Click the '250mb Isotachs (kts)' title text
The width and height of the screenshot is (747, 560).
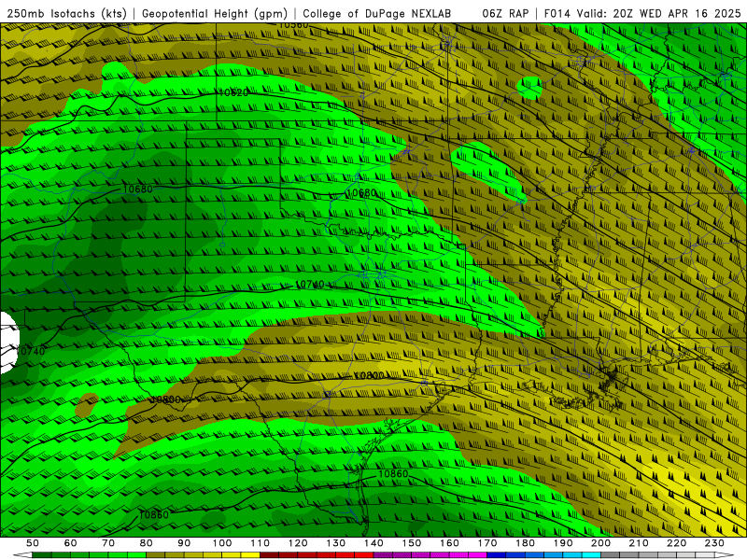coord(67,14)
